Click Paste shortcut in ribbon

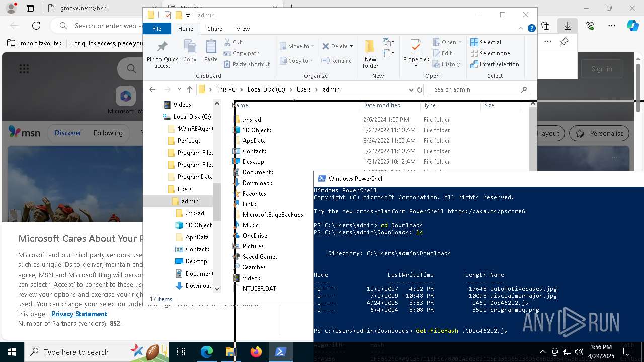point(247,64)
